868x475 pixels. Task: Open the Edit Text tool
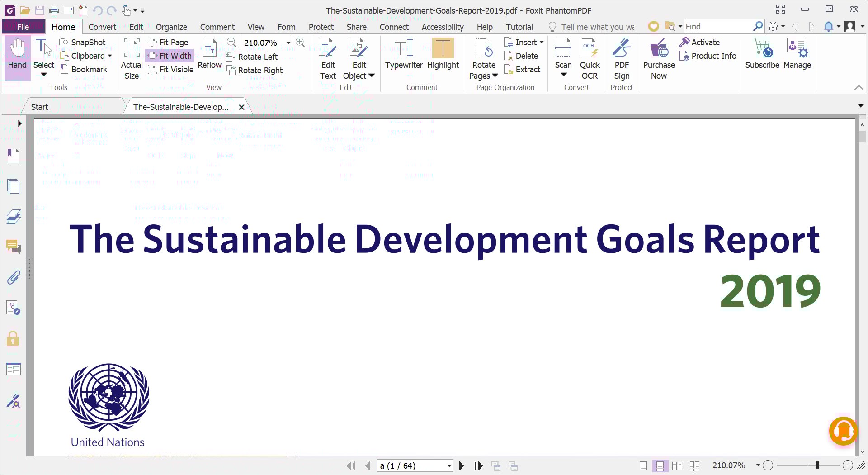tap(328, 59)
